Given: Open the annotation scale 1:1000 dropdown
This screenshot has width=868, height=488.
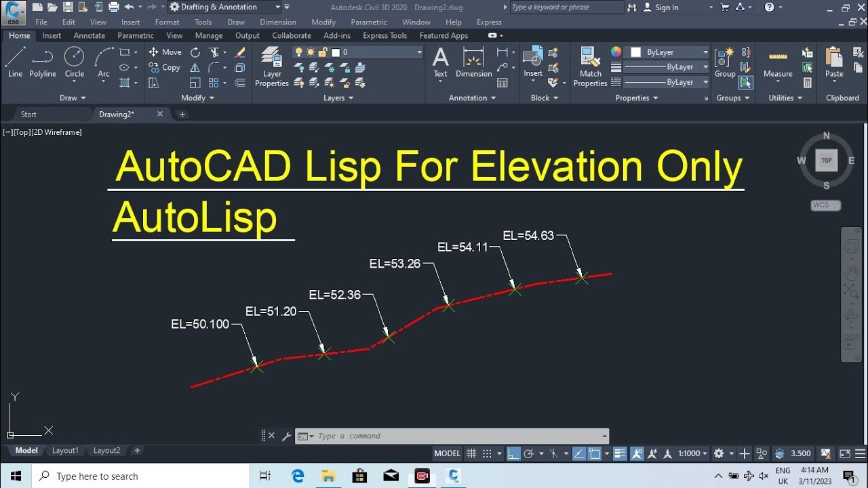Looking at the screenshot, I should (x=692, y=453).
